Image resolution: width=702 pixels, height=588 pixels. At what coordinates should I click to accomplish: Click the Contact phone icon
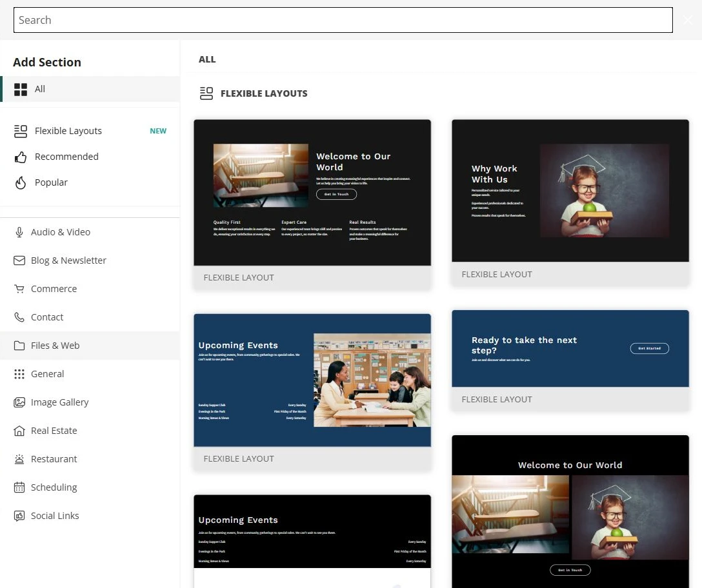19,317
